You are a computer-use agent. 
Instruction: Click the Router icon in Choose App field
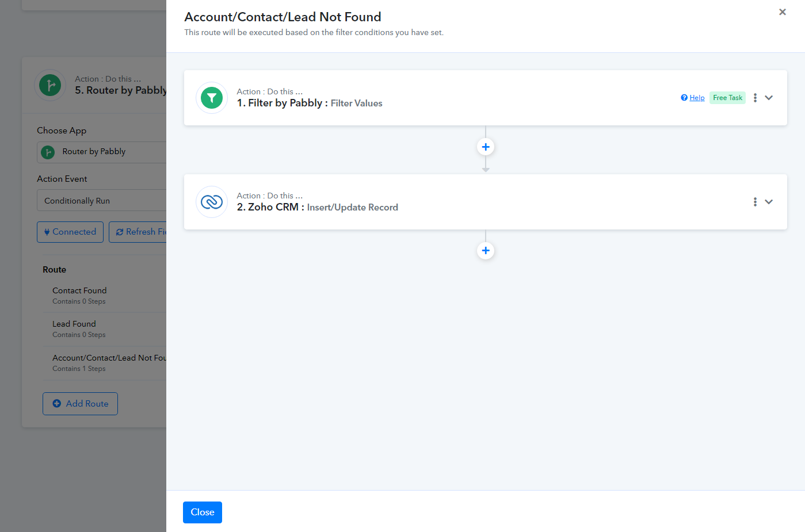(x=48, y=152)
